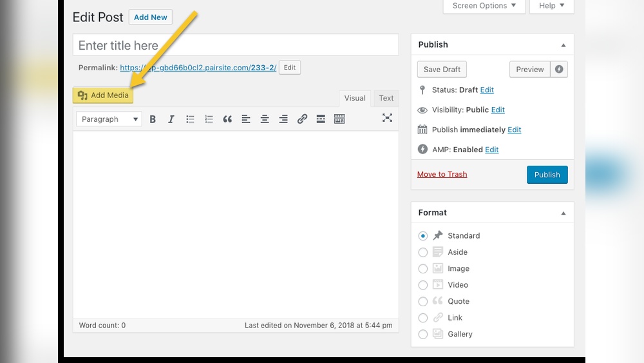Expand Screen Options panel
The width and height of the screenshot is (644, 363).
point(484,6)
